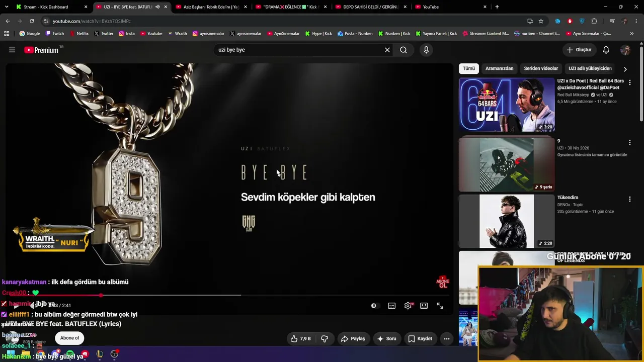Open the Hype | Kick bookmark
This screenshot has height=362, width=644.
(318, 34)
